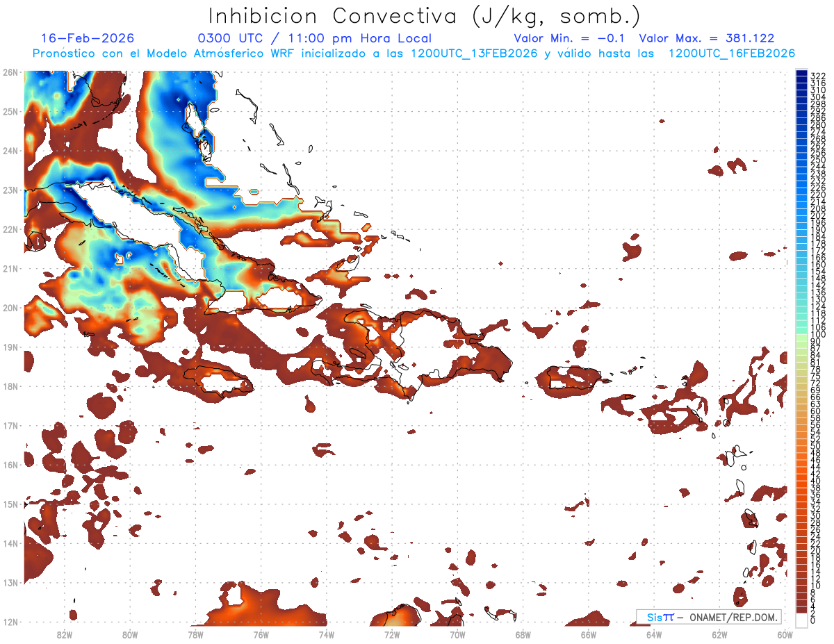Screen dimensions: 834x644
Task: Click the 80W longitude label
Action: (x=129, y=635)
